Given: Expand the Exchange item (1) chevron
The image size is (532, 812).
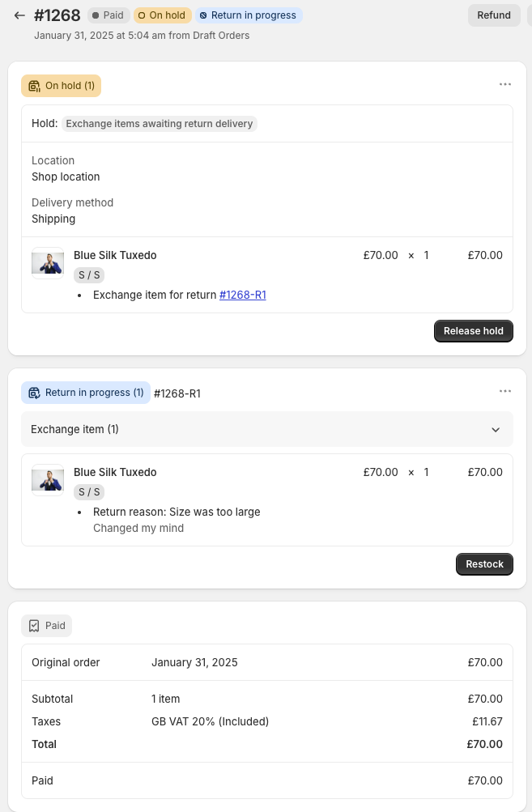Looking at the screenshot, I should pos(496,430).
